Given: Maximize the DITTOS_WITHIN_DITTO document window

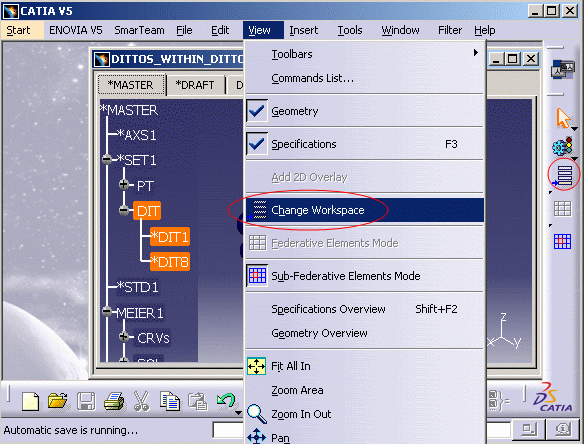Looking at the screenshot, I should [513, 59].
